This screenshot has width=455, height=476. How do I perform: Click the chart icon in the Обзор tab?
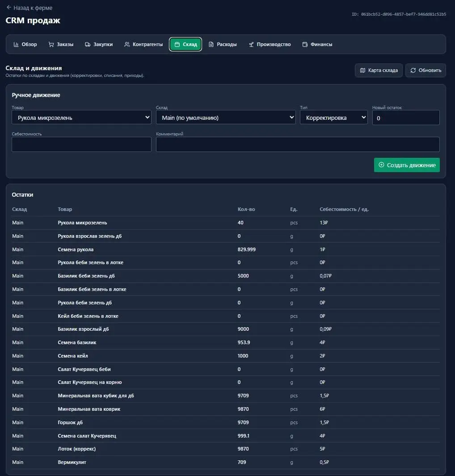point(16,44)
